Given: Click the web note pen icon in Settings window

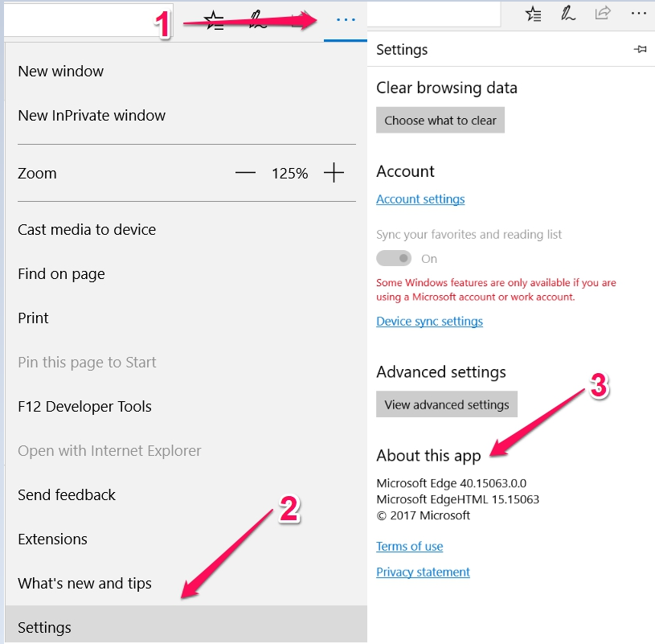Looking at the screenshot, I should coord(567,14).
